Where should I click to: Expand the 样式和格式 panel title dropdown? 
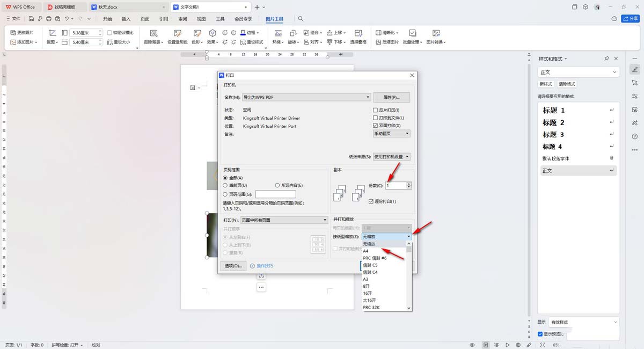click(x=566, y=59)
